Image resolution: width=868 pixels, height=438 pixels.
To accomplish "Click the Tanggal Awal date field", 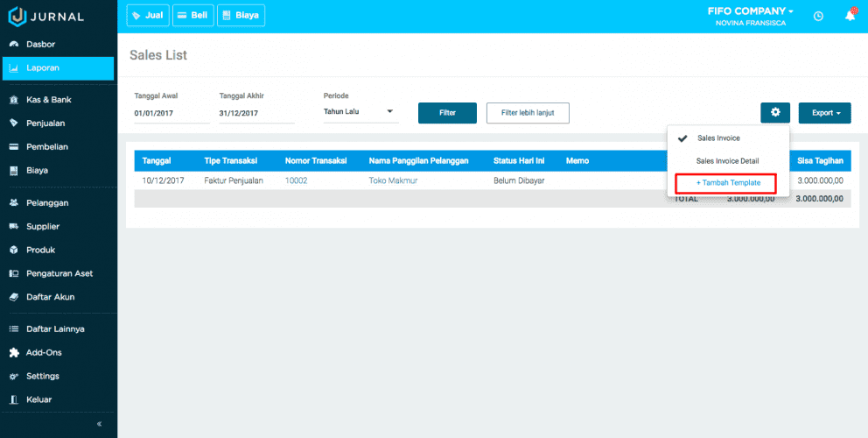I will (x=171, y=113).
